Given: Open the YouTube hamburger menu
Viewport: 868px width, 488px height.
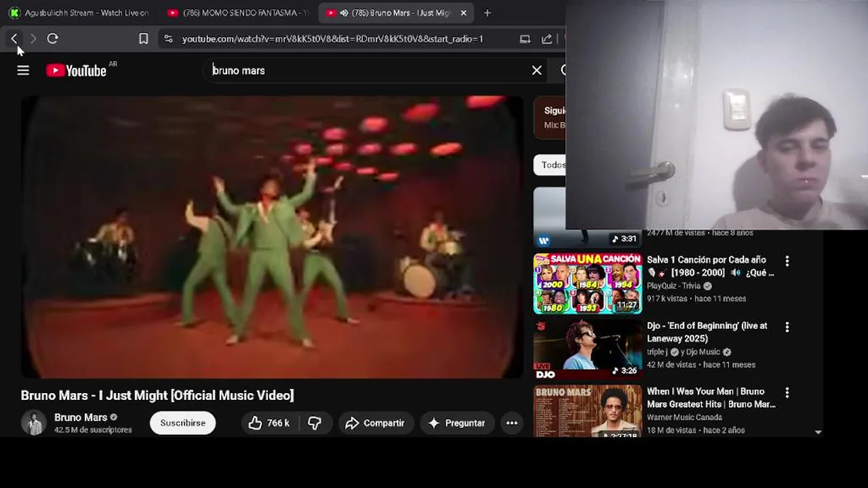Looking at the screenshot, I should click(23, 70).
